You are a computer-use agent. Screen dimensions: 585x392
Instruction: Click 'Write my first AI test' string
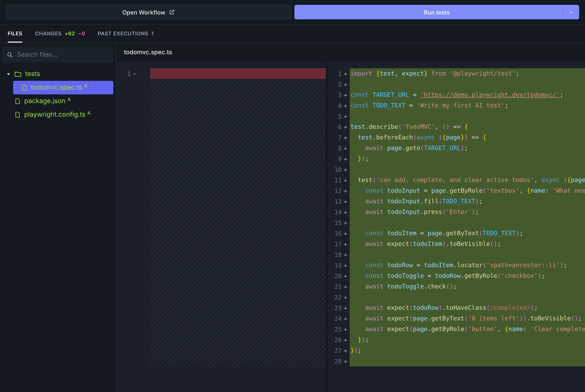coord(461,106)
